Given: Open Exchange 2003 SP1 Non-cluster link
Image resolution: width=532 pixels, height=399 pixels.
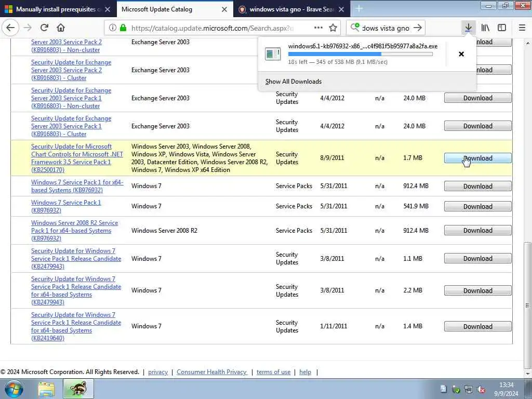Looking at the screenshot, I should [x=71, y=98].
